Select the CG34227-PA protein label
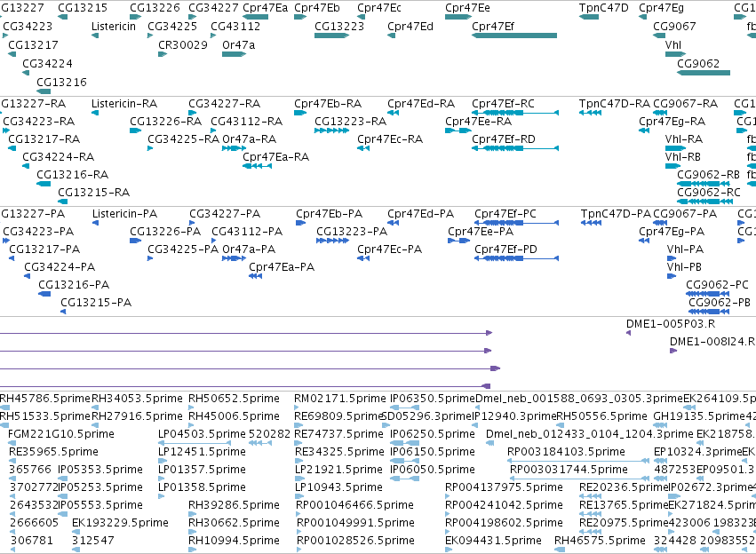 [x=225, y=214]
